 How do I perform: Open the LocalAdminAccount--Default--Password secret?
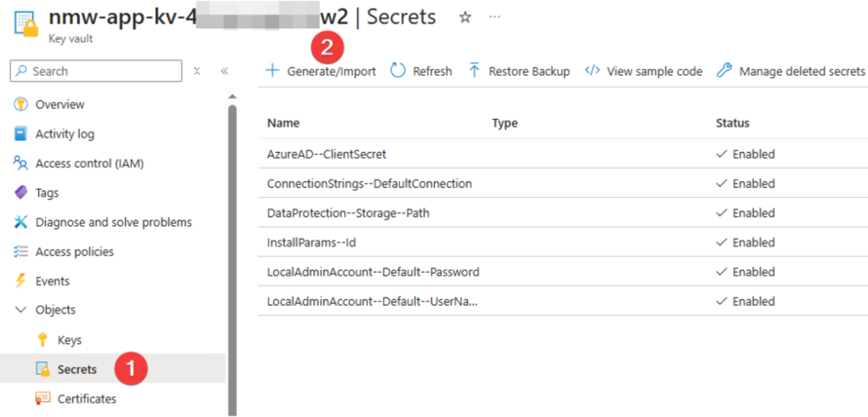(x=374, y=272)
